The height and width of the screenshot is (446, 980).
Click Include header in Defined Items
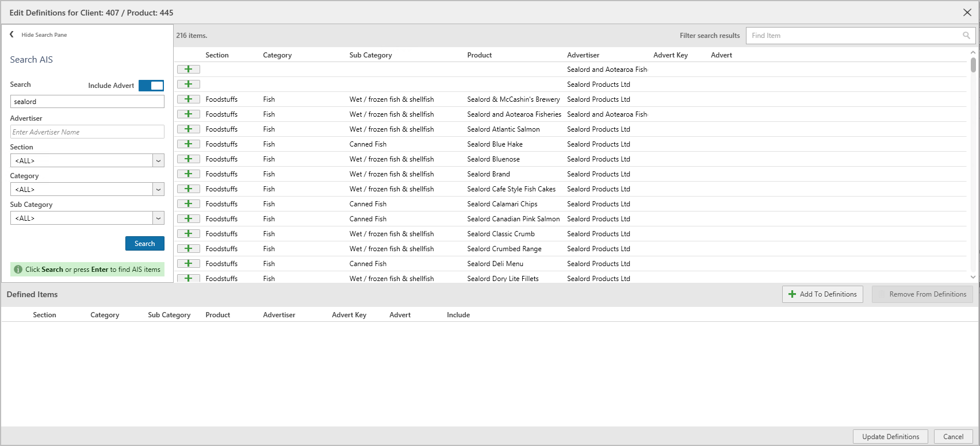tap(458, 315)
